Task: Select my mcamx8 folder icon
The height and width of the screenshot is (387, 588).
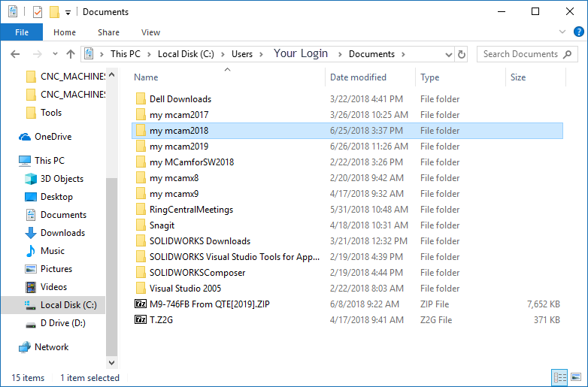Action: 141,177
